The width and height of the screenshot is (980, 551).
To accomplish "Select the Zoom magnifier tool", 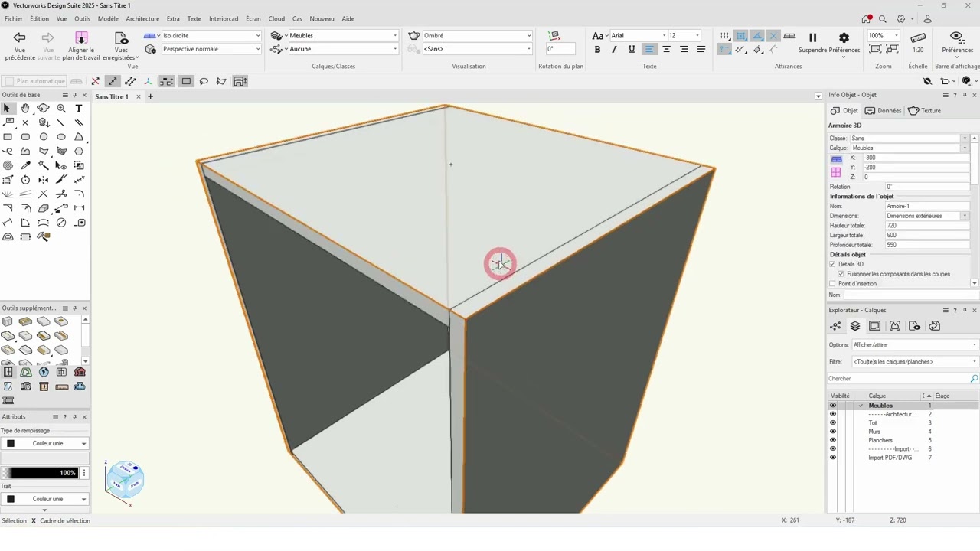I will click(61, 109).
